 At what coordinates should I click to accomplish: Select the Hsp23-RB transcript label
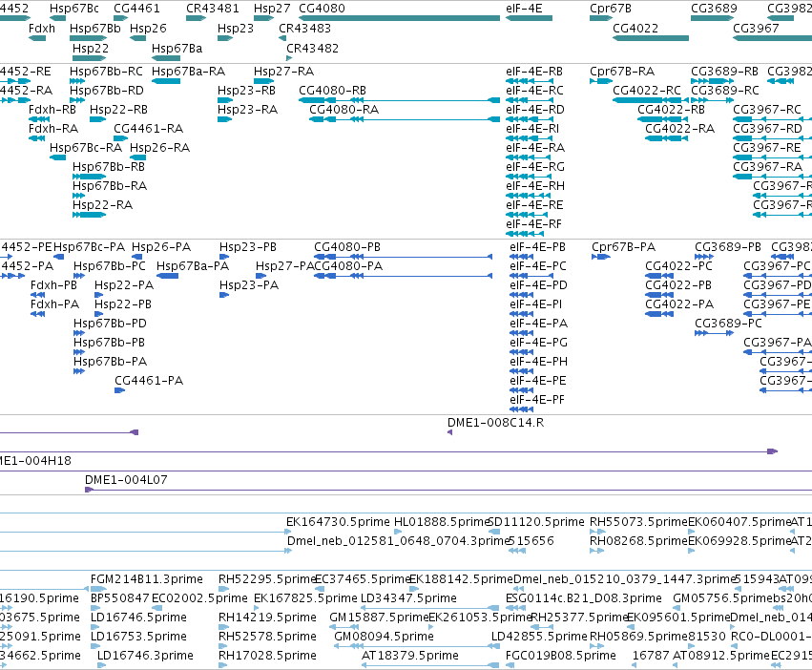point(246,90)
